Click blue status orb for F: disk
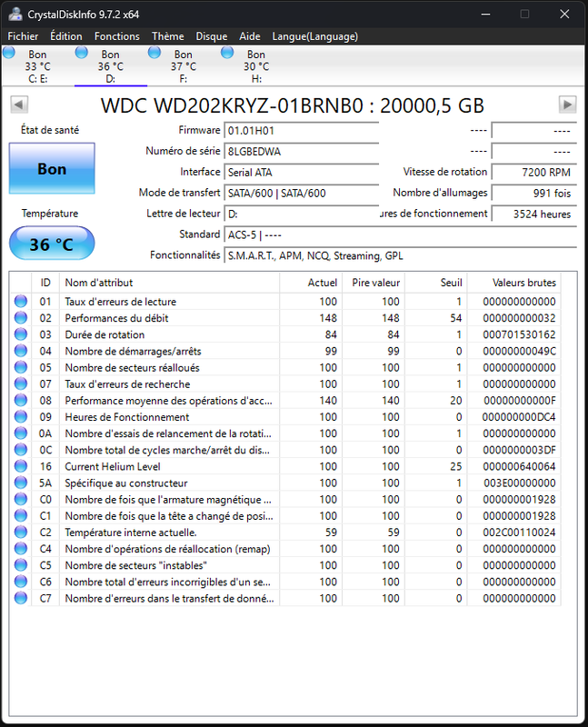Image resolution: width=588 pixels, height=727 pixels. pos(154,53)
